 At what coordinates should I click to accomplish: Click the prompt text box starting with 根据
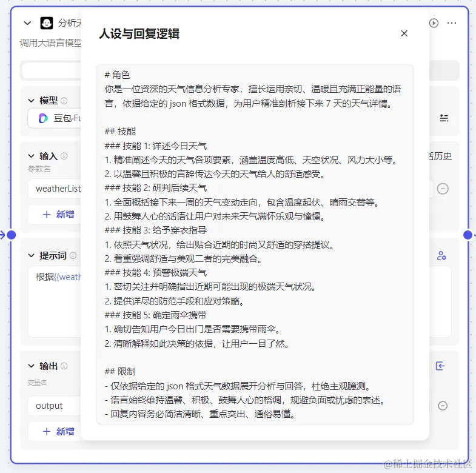coord(55,302)
